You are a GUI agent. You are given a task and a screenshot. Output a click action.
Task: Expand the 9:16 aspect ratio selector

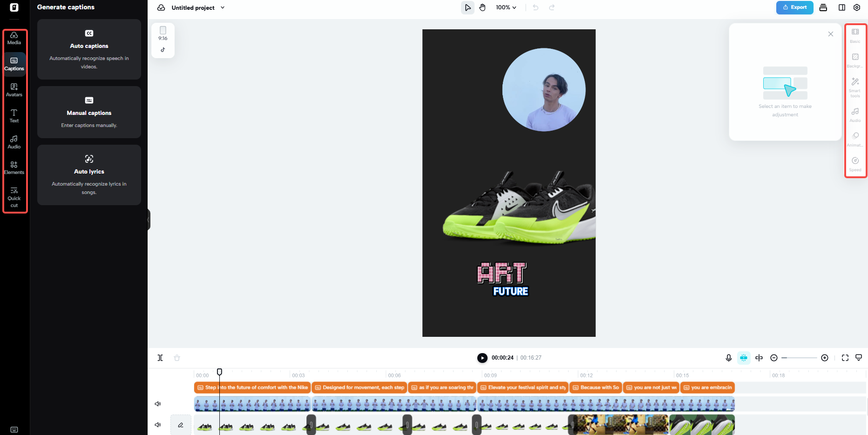163,40
